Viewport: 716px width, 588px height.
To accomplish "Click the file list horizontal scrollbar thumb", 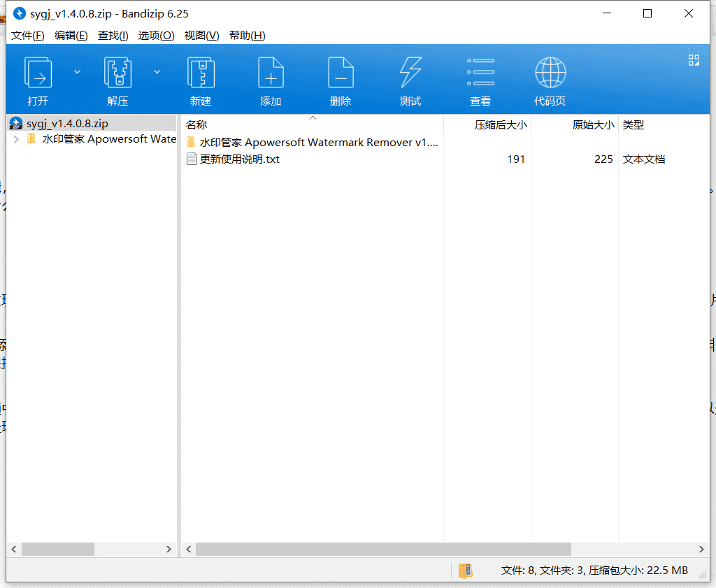I will pos(384,549).
